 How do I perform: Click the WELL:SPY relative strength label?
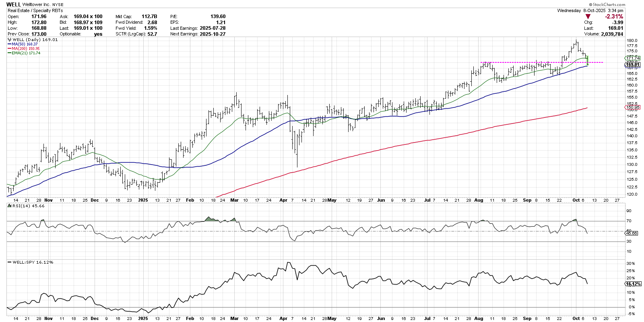33,262
